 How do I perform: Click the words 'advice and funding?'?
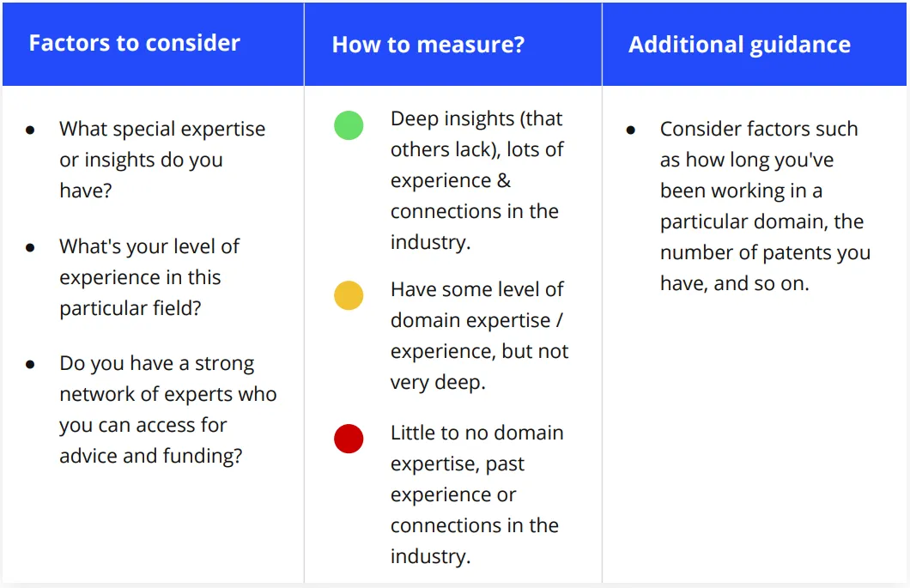151,456
